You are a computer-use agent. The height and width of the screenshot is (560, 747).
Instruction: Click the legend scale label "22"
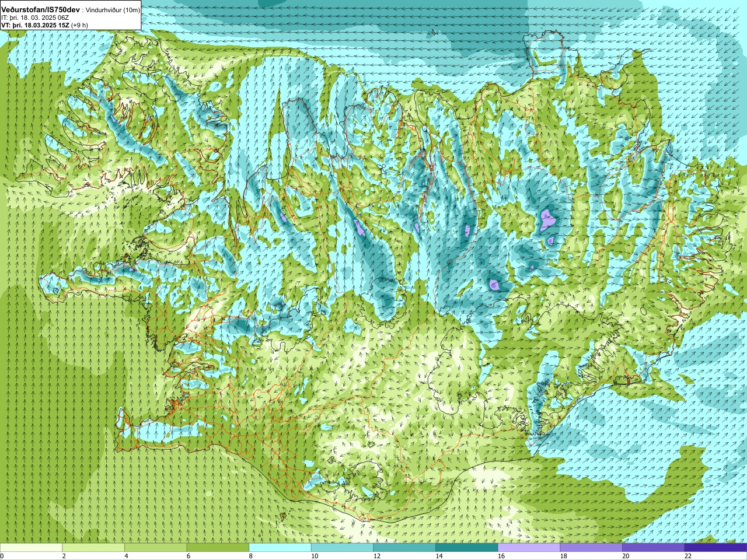click(687, 556)
